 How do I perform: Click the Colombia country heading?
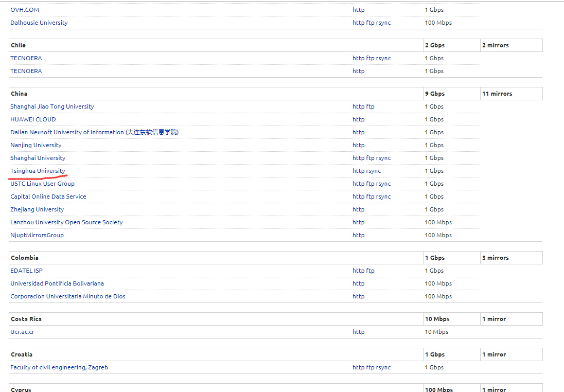click(x=25, y=258)
